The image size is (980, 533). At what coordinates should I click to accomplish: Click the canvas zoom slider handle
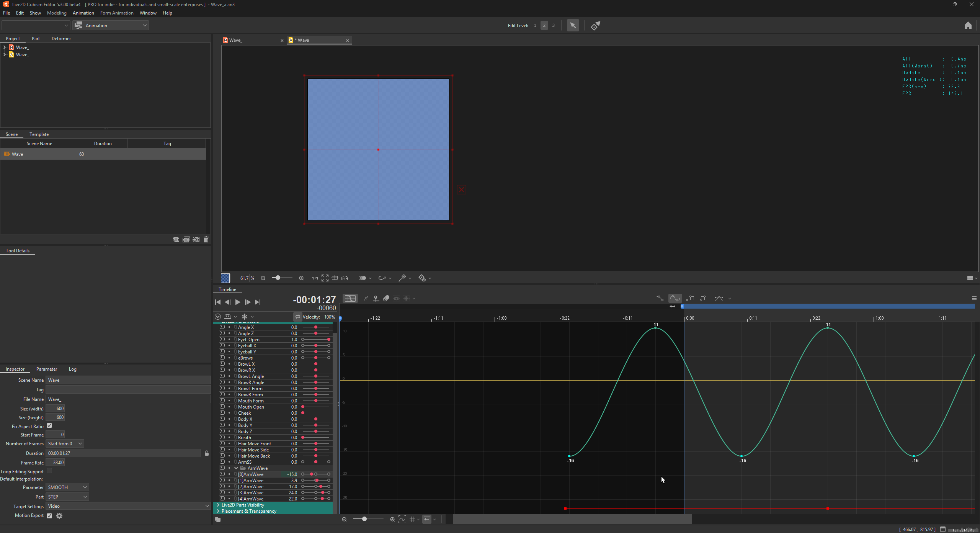coord(278,278)
